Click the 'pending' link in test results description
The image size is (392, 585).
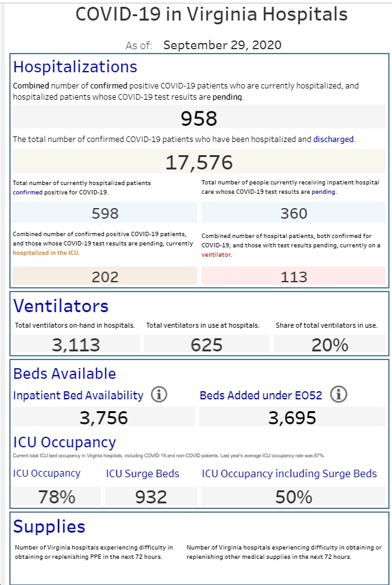pos(323,192)
